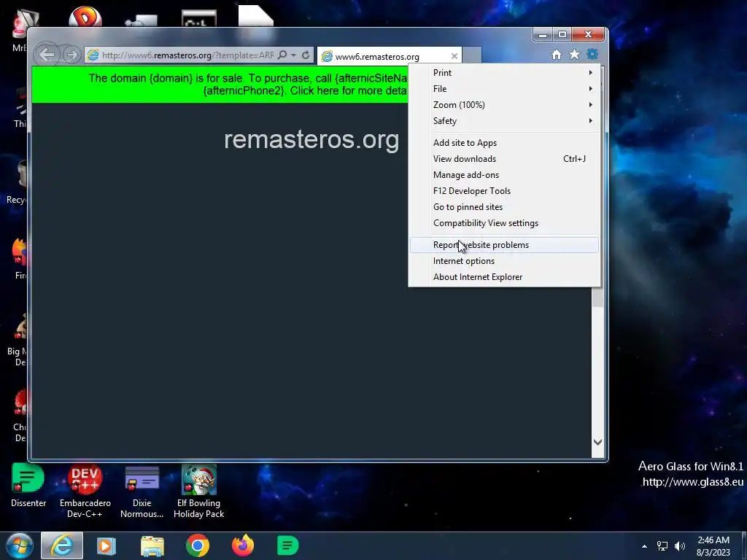The height and width of the screenshot is (560, 747).
Task: Expand the Zoom (100%) submenu
Action: (x=505, y=105)
